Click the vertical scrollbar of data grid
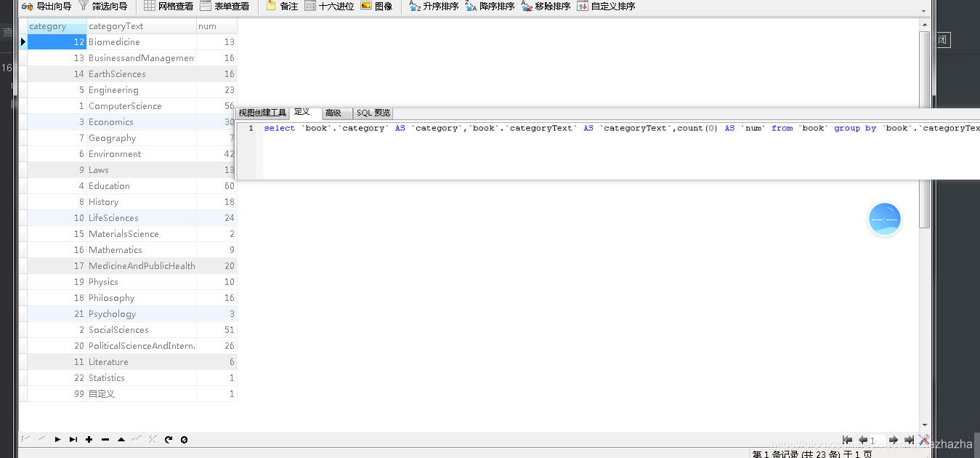Image resolution: width=980 pixels, height=458 pixels. 924,129
